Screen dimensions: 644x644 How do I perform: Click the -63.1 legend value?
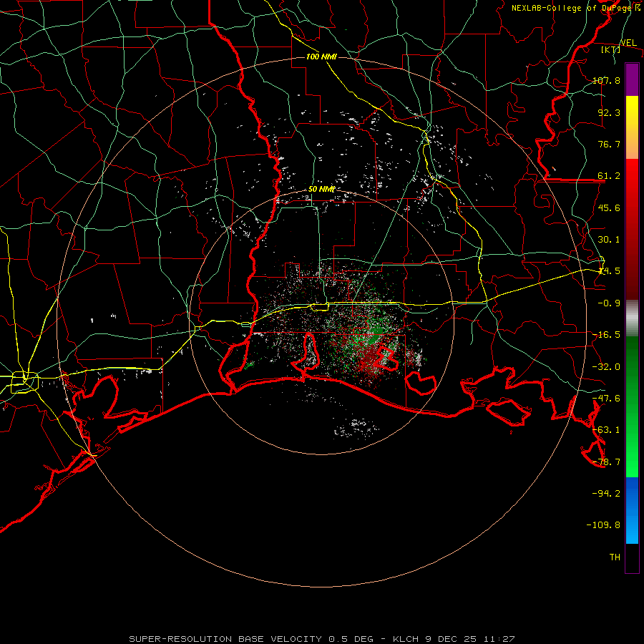pyautogui.click(x=606, y=430)
